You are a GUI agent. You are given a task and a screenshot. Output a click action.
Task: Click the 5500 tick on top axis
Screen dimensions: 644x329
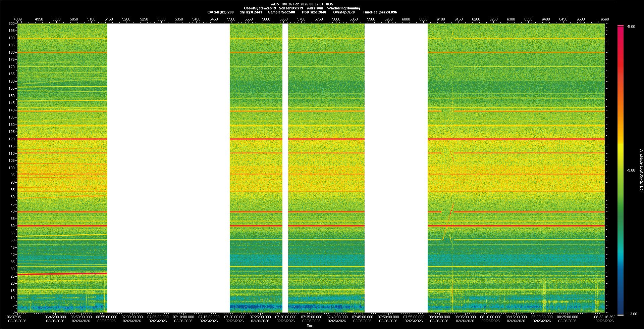231,19
